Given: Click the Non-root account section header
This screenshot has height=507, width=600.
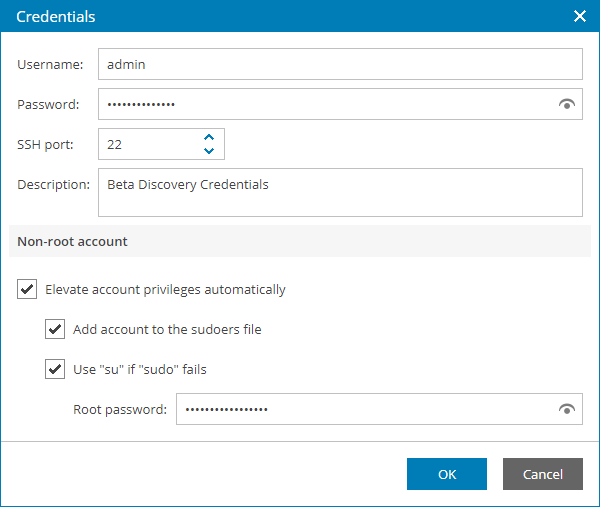Looking at the screenshot, I should (x=72, y=241).
